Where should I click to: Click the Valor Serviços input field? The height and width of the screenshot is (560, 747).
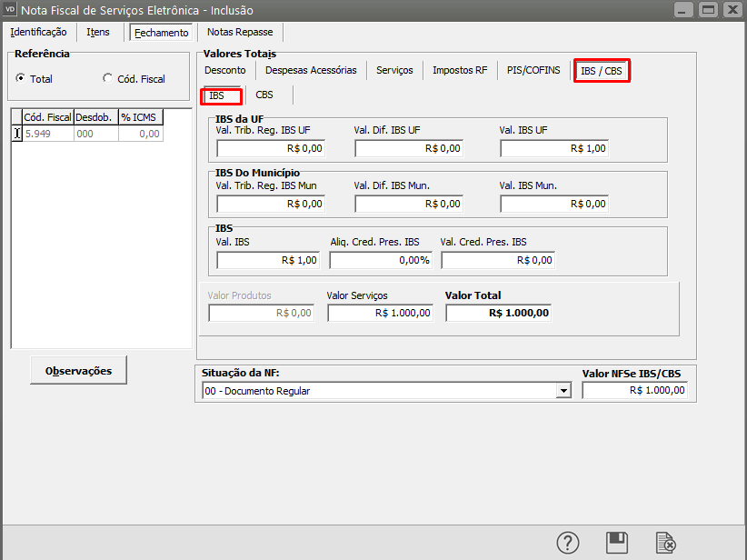pyautogui.click(x=380, y=313)
